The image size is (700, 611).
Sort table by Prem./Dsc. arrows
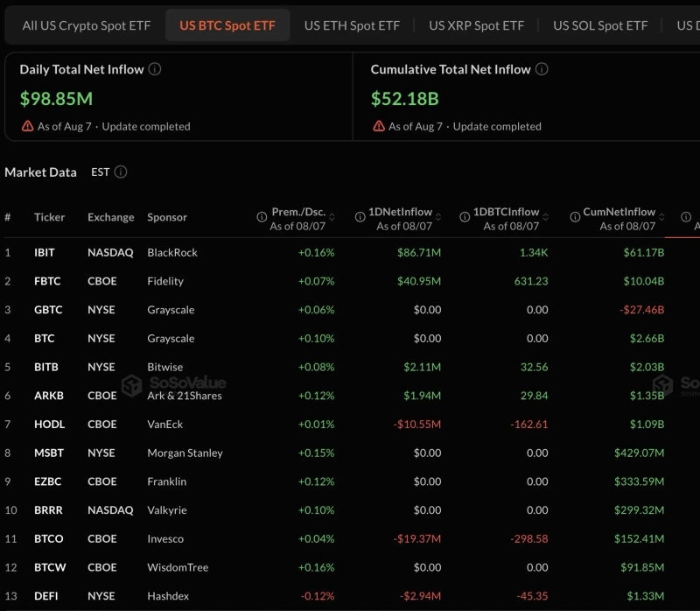332,217
